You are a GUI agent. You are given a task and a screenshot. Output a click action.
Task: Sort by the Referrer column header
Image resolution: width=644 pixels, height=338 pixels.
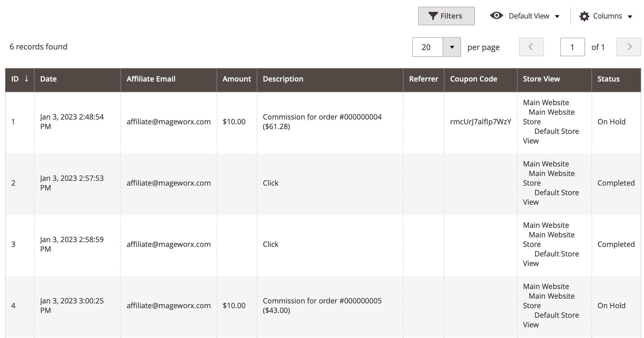(x=424, y=80)
